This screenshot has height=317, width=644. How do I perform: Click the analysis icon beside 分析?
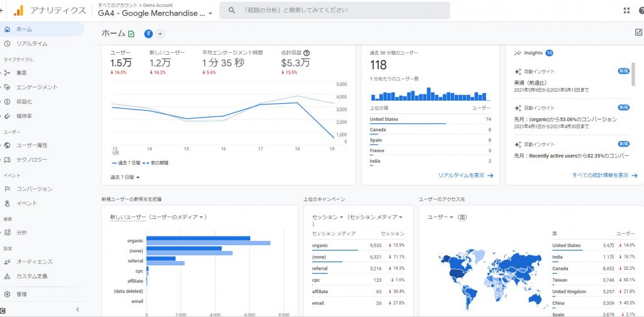(7, 233)
